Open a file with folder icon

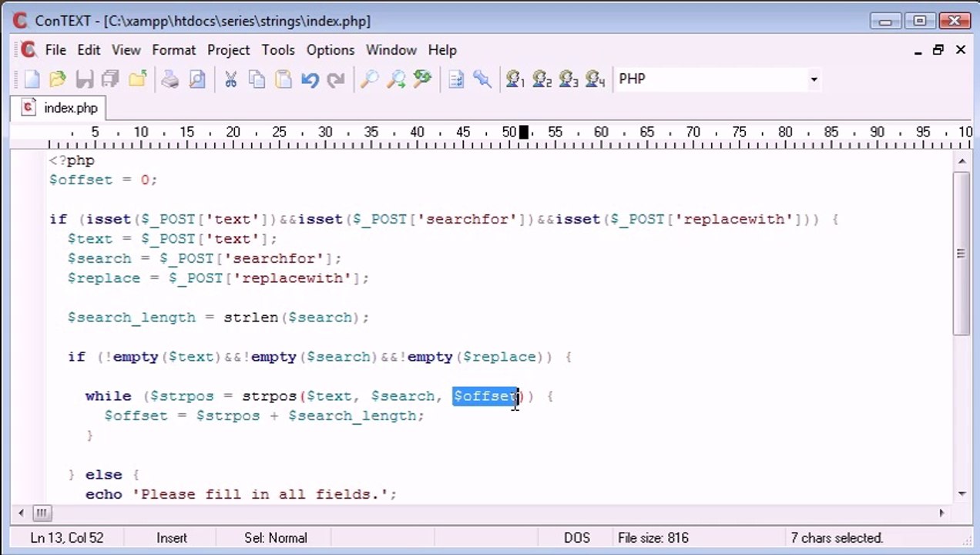(x=58, y=79)
